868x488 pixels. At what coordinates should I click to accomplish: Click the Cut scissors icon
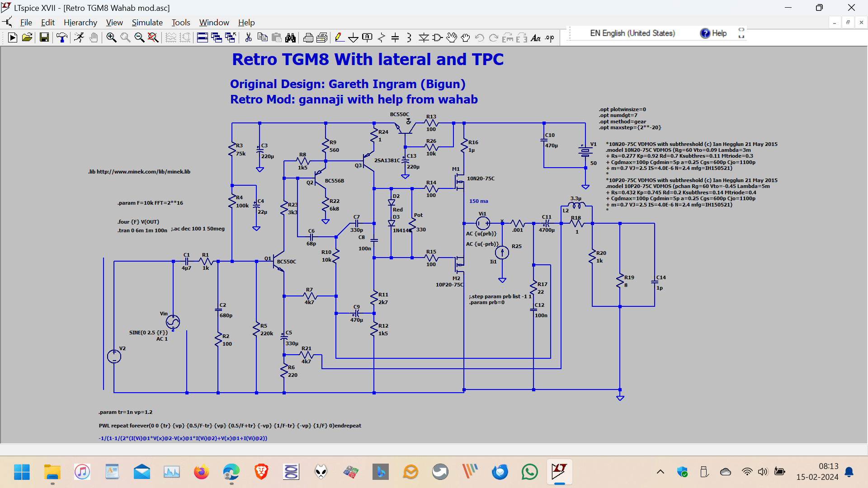point(248,38)
